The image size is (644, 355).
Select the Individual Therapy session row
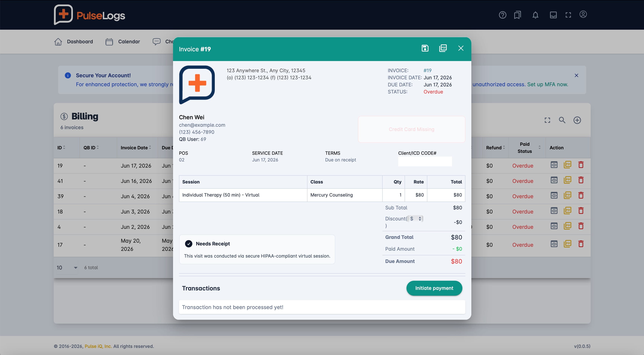[322, 195]
